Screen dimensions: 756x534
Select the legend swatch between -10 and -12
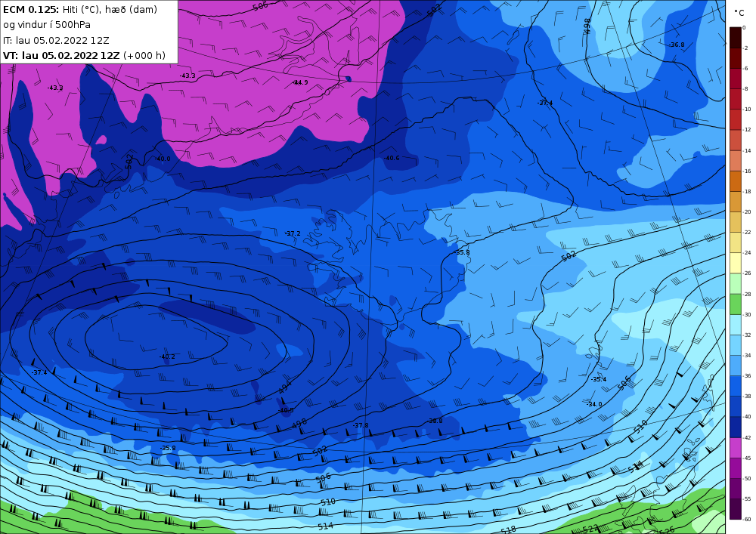coord(736,119)
